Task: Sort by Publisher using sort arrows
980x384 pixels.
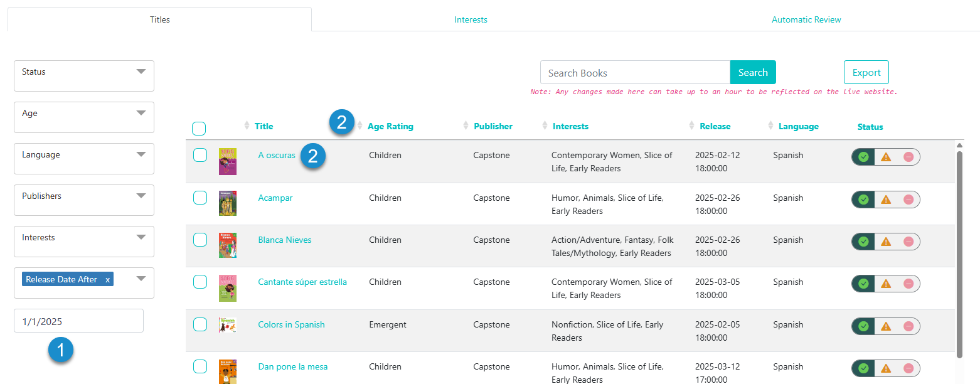Action: pos(466,125)
